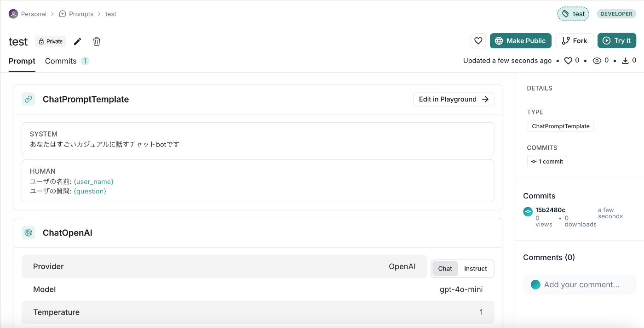Click the Fork button
Viewport: 644px width, 328px height.
[575, 41]
